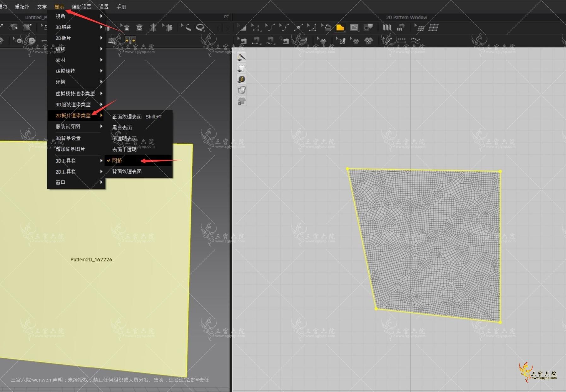Click the grid layout icon at toolbar end
The width and height of the screenshot is (566, 392).
click(x=433, y=27)
